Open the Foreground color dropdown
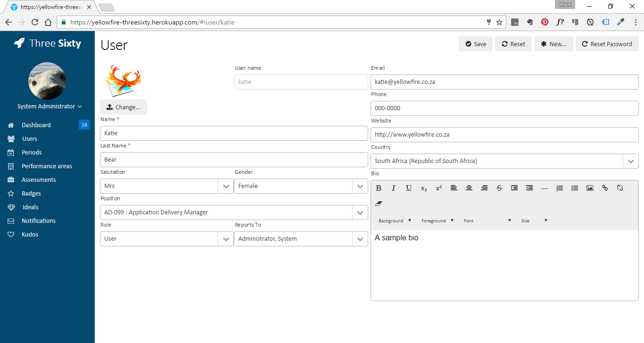Viewport: 644px width, 343px height. point(438,220)
